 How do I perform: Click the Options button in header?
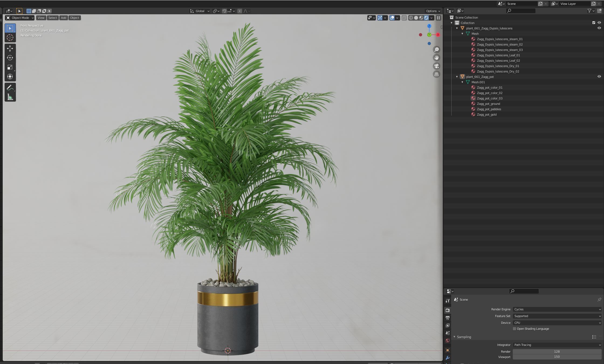[x=433, y=11]
